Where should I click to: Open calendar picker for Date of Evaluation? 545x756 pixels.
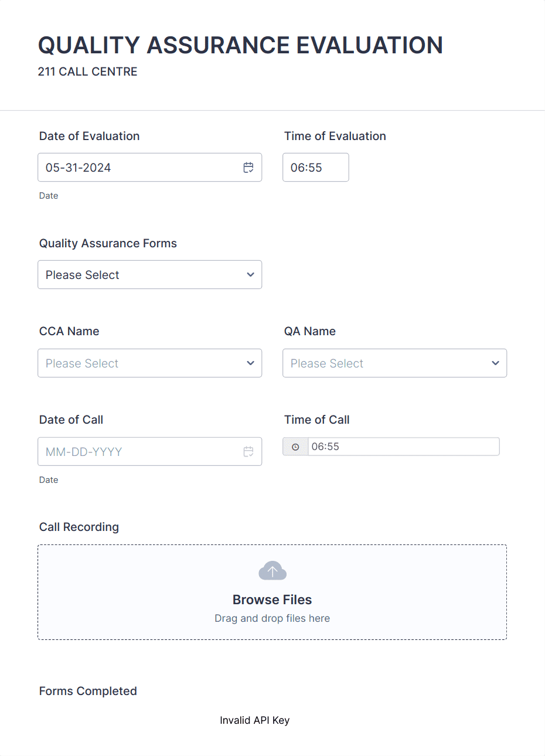(x=248, y=168)
